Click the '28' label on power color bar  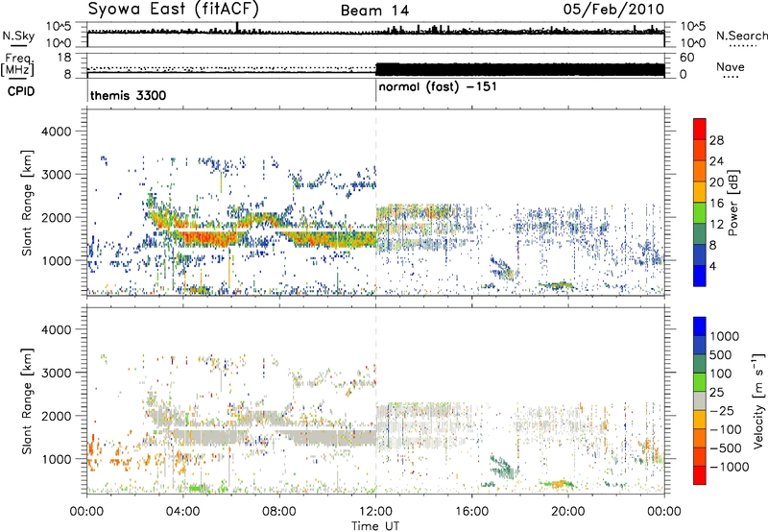(x=716, y=140)
